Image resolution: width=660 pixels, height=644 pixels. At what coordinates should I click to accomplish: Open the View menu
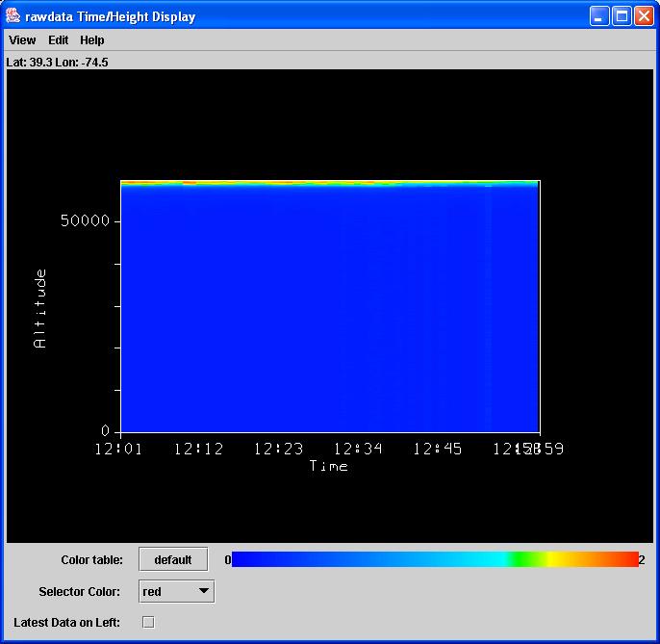coord(22,40)
